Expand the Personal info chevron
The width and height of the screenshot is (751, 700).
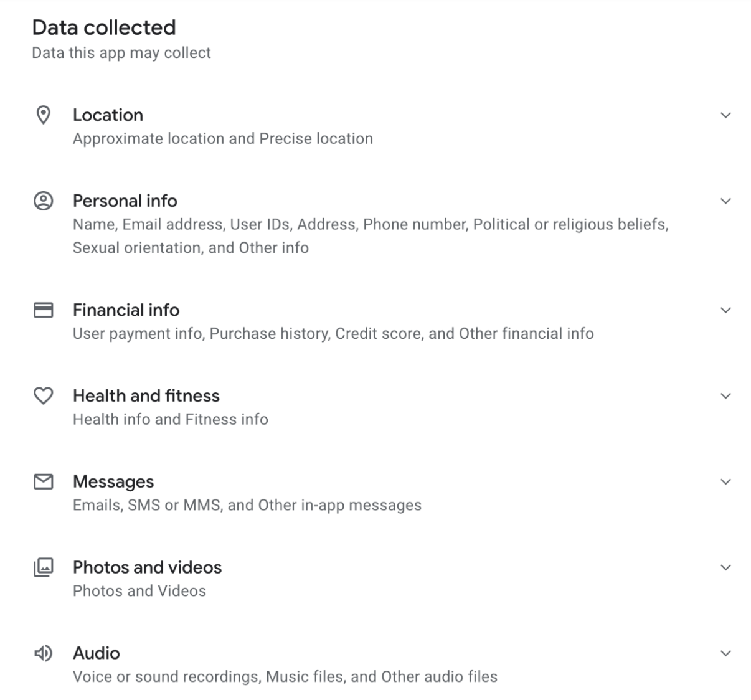[725, 201]
